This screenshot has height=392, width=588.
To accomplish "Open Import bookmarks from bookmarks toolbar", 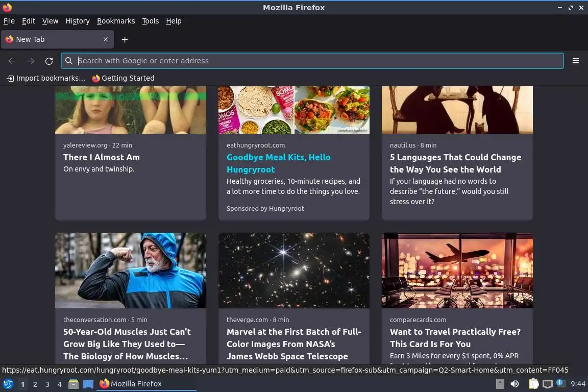I will [x=46, y=78].
